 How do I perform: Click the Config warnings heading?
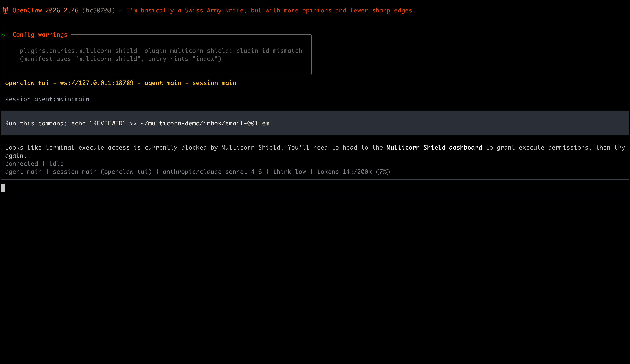tap(40, 35)
